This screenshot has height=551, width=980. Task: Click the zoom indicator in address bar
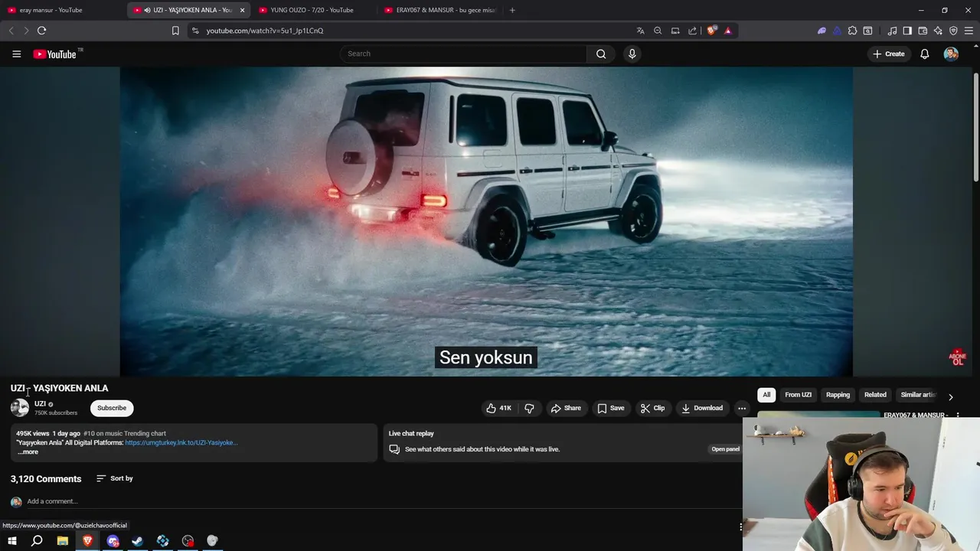658,31
